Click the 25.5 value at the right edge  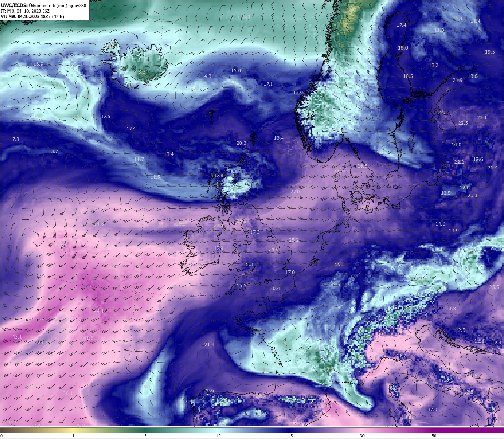(x=494, y=287)
